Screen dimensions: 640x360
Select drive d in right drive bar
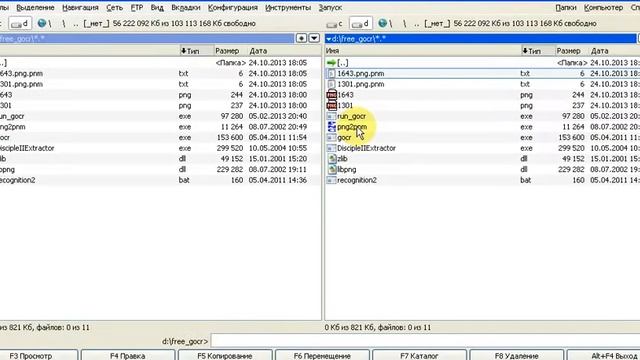361,24
